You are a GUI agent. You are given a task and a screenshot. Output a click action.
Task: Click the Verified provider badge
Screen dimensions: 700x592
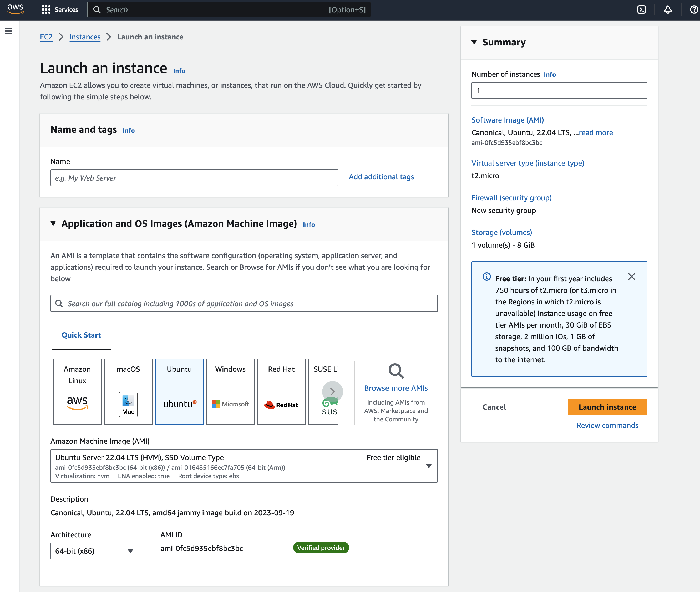pos(321,548)
